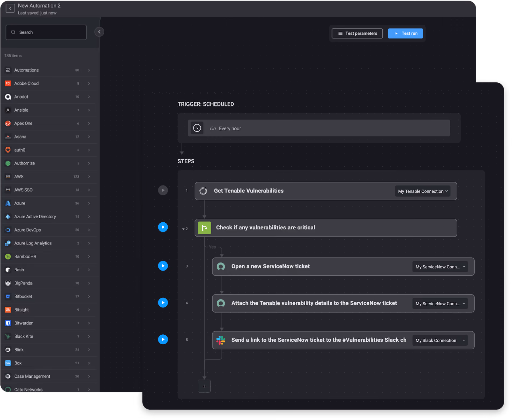Click the Azure DevOps logo icon
Viewport: 512px width, 420px height.
pyautogui.click(x=8, y=230)
